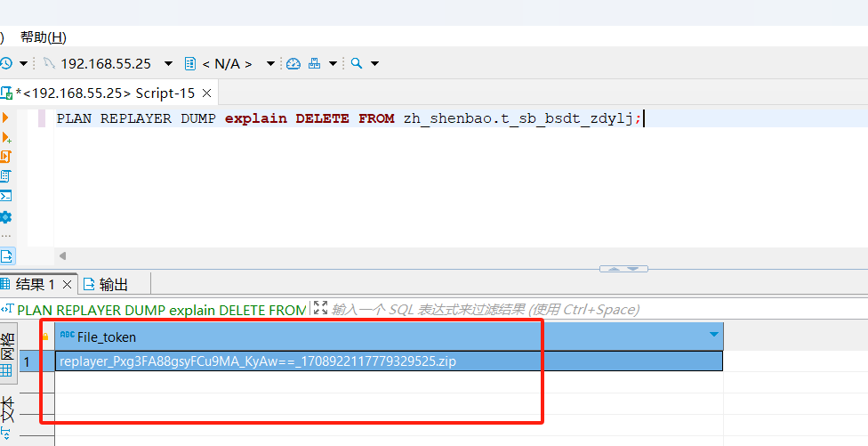Close the Script-15 editor tab
Screen dimensions: 868x446
[x=207, y=93]
